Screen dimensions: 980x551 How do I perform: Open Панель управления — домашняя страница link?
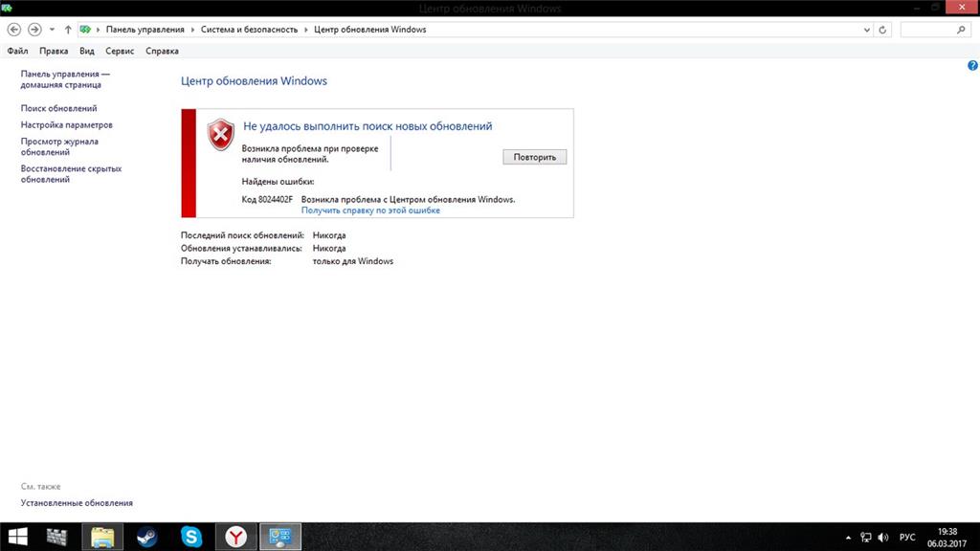click(65, 79)
